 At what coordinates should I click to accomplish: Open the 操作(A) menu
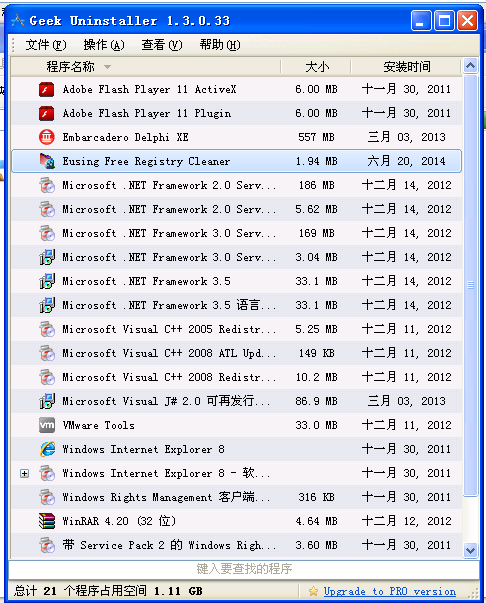click(104, 45)
